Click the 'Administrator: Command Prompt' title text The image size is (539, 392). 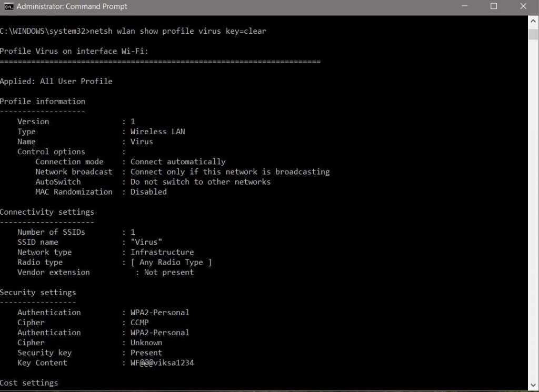pyautogui.click(x=72, y=7)
